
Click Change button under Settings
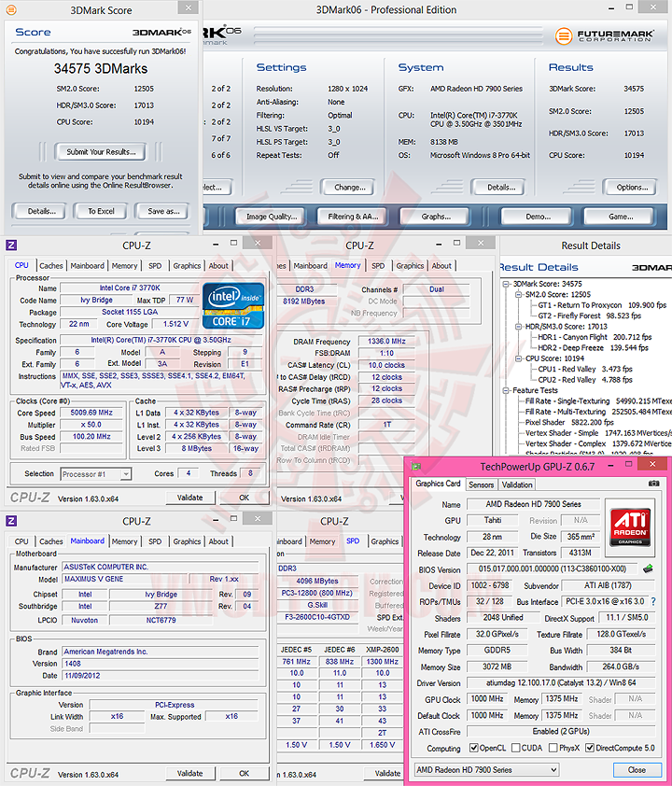[x=350, y=187]
